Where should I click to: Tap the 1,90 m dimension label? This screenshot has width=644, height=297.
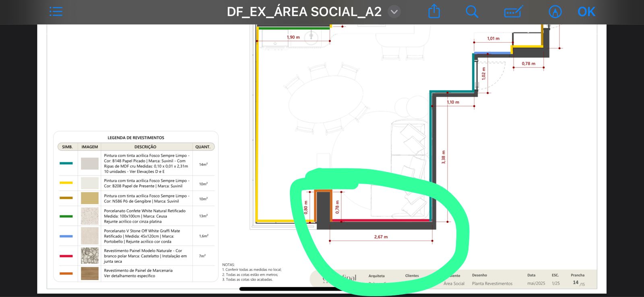point(293,37)
